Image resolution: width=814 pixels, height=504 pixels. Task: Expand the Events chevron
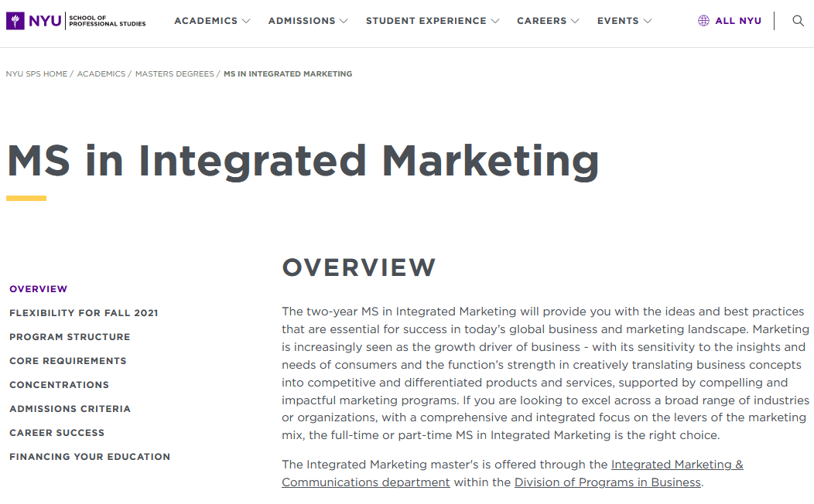[648, 22]
